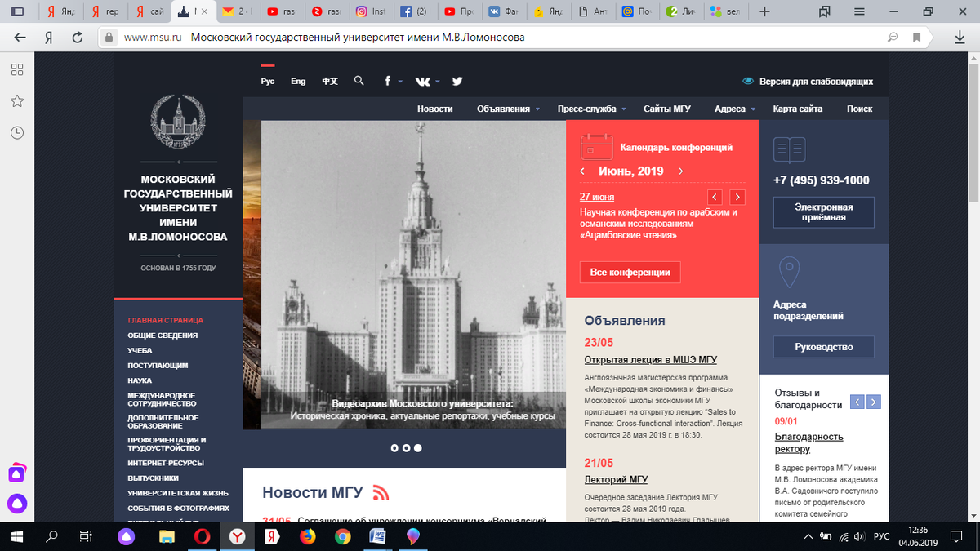The width and height of the screenshot is (980, 551).
Task: Launch Opera from the taskbar
Action: pyautogui.click(x=201, y=536)
